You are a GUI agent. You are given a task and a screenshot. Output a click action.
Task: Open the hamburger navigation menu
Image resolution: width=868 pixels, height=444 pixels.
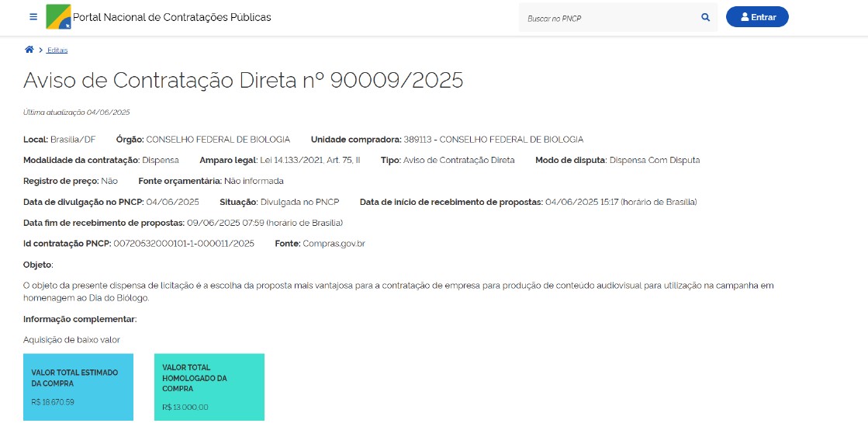point(33,17)
